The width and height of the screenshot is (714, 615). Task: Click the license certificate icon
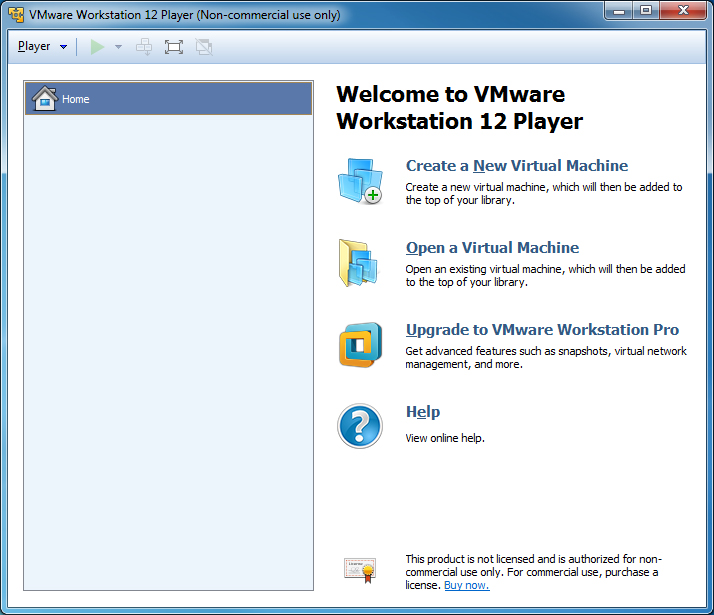360,570
